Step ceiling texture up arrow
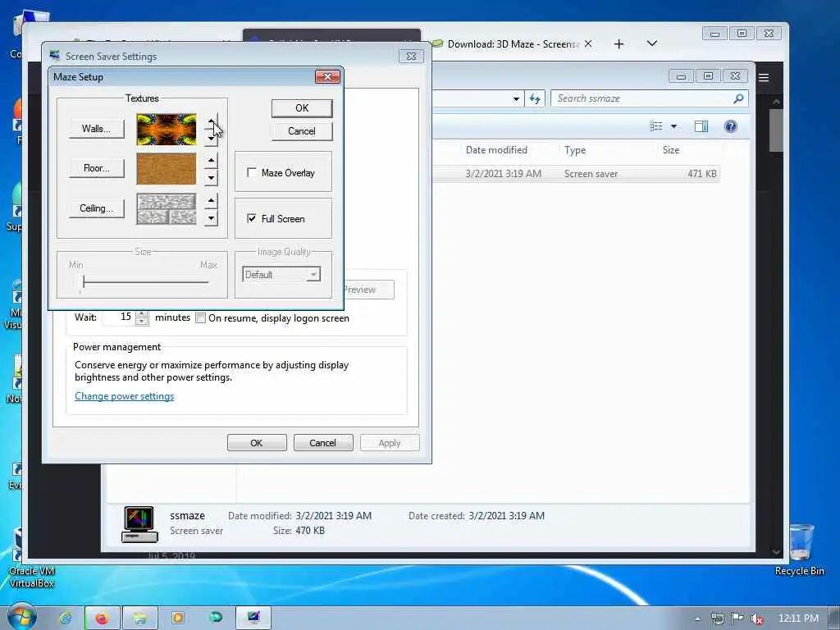840x630 pixels. pyautogui.click(x=211, y=202)
